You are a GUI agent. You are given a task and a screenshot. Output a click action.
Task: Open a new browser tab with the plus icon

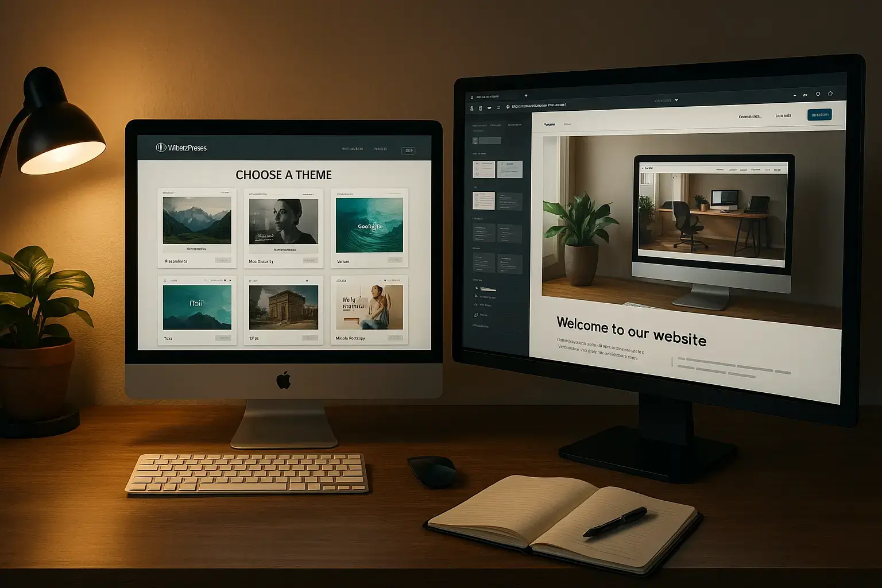(x=527, y=95)
